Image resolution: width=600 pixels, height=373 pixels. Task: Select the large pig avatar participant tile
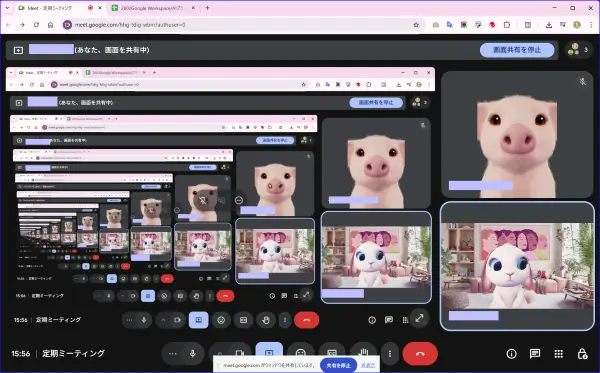(x=517, y=134)
